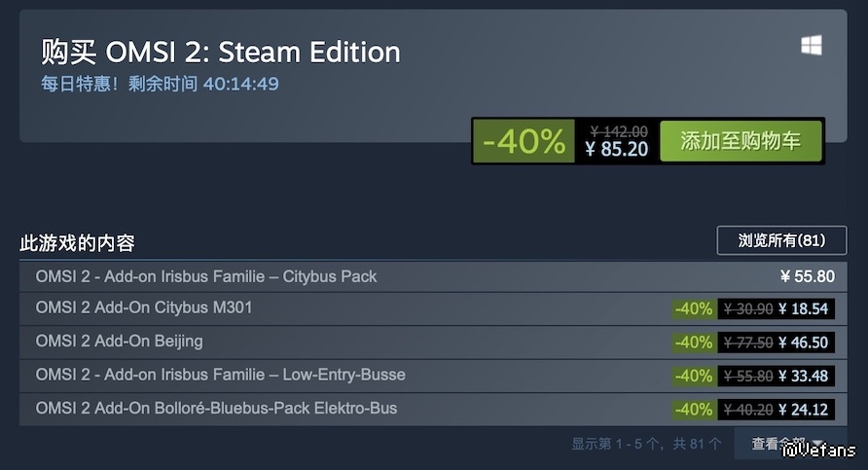Open Bolloré-Bluebus-Pack Elektro-Bus add-on
This screenshot has width=868, height=470.
216,408
